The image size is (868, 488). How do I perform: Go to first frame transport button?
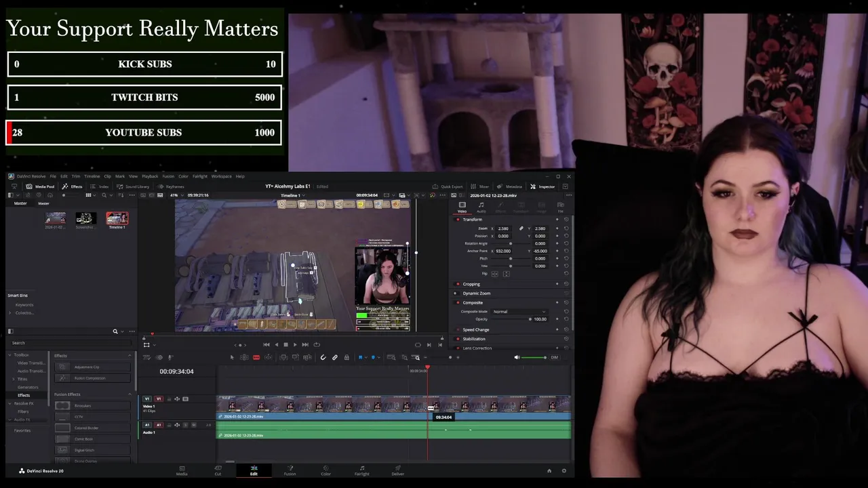coord(267,344)
